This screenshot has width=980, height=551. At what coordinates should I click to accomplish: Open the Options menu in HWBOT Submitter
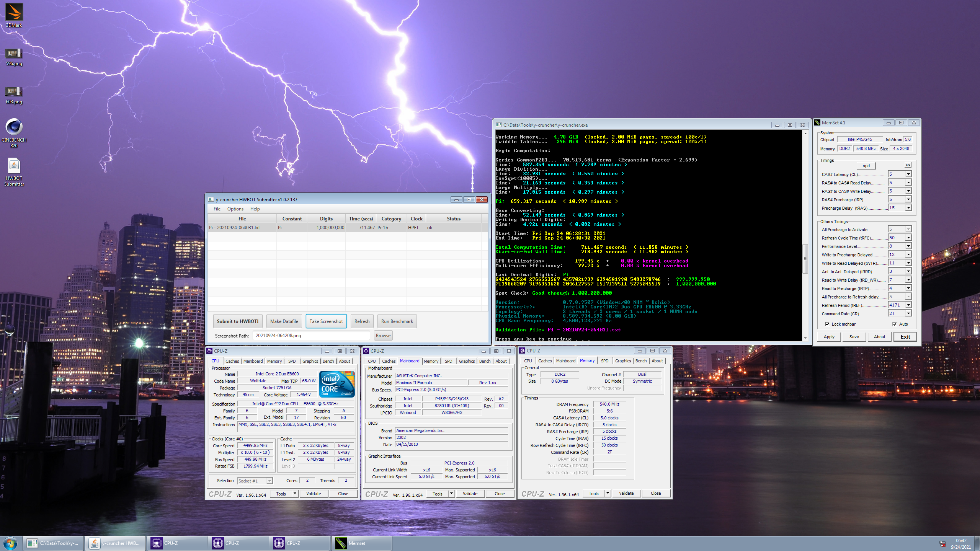pyautogui.click(x=235, y=209)
